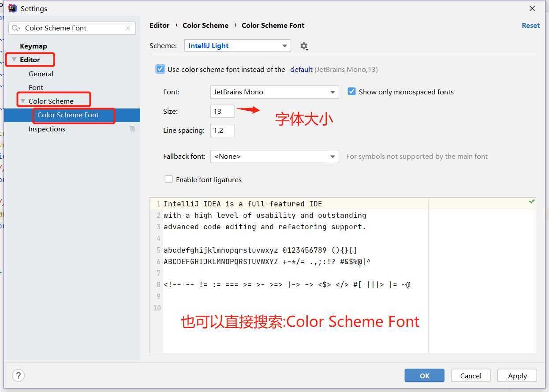Close the Settings dialog window
The width and height of the screenshot is (549, 392).
(532, 8)
